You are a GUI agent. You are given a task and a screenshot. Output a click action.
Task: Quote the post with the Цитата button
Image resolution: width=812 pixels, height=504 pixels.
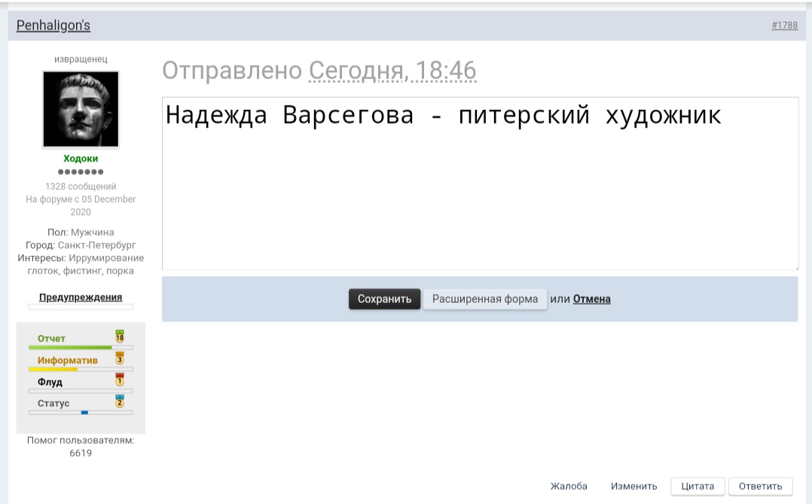tap(698, 486)
